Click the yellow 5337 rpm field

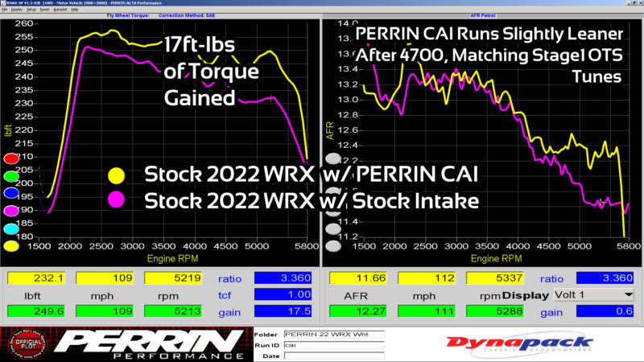(495, 278)
